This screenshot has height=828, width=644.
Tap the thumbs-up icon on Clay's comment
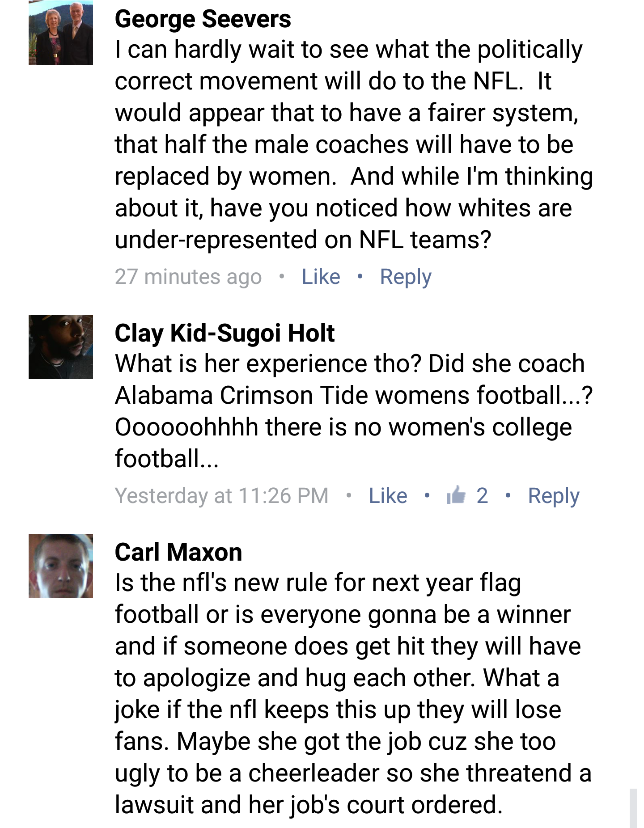click(x=456, y=494)
